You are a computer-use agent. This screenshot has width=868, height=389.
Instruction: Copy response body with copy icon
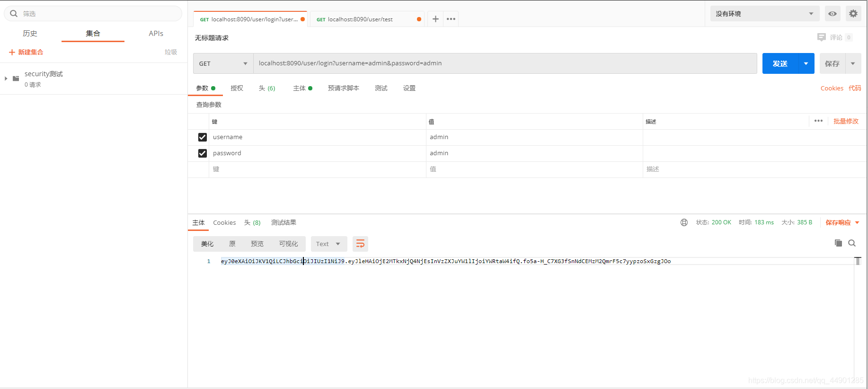tap(838, 243)
